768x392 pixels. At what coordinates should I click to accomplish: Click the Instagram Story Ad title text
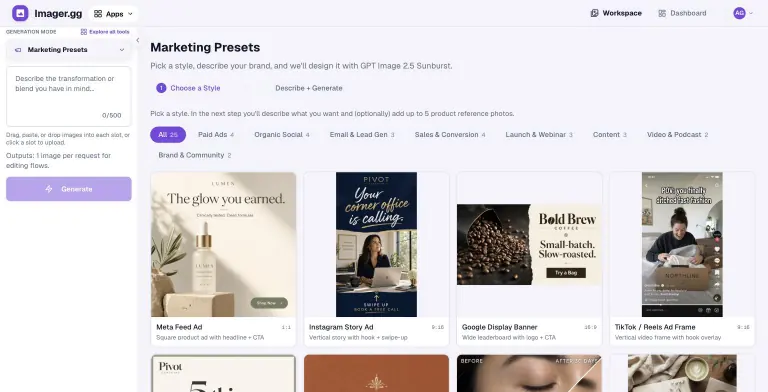[341, 327]
